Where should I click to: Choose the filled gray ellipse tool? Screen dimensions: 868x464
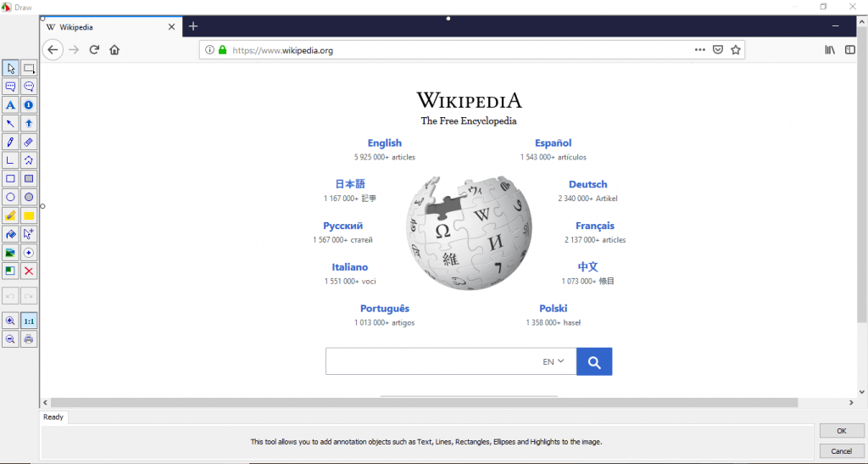tap(29, 197)
